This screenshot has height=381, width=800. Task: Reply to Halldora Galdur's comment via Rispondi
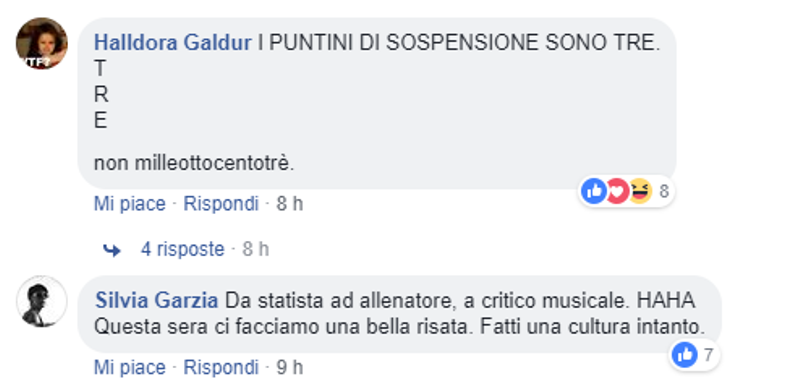221,204
